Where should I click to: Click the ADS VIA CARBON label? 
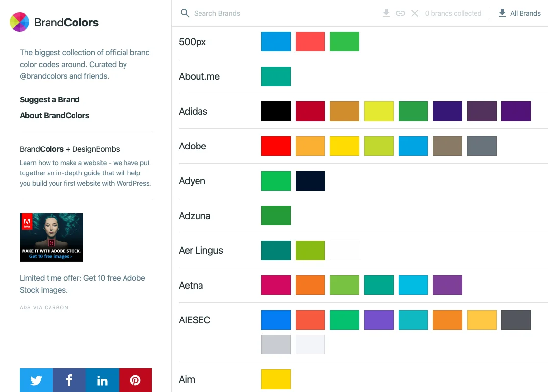click(44, 307)
